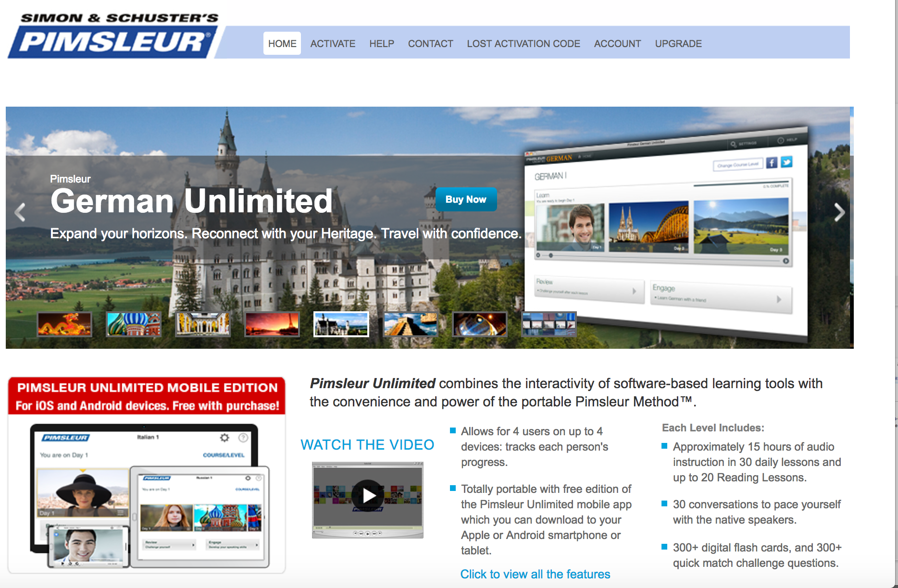Open Click to view all the features
898x588 pixels.
pos(535,574)
